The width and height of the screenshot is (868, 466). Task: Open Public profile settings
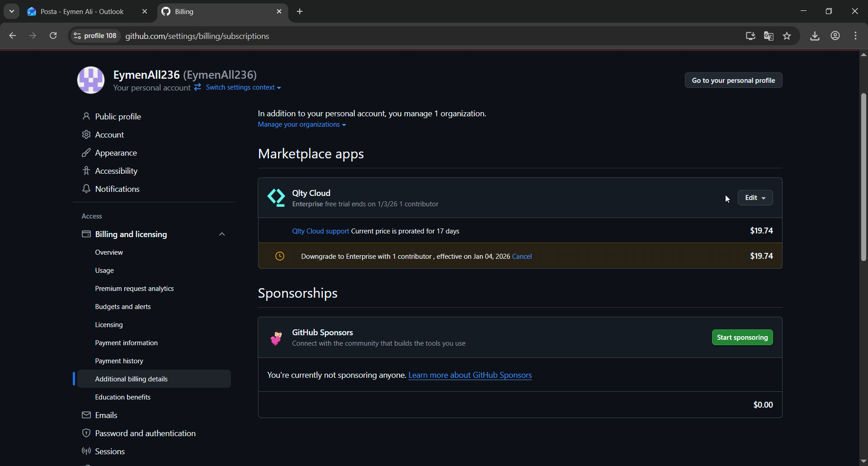118,116
